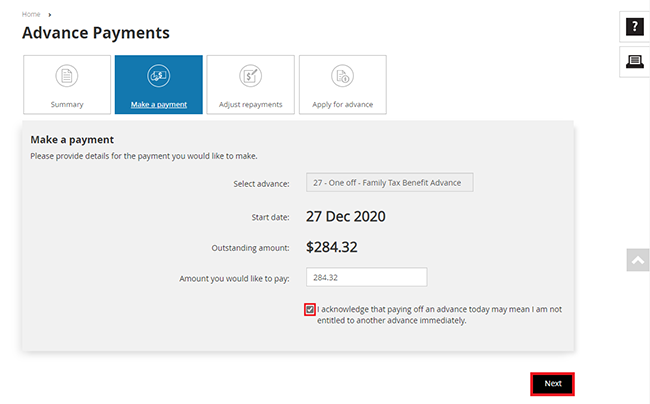Click the breadcrumb arrow after Home
This screenshot has width=650, height=404.
point(50,15)
